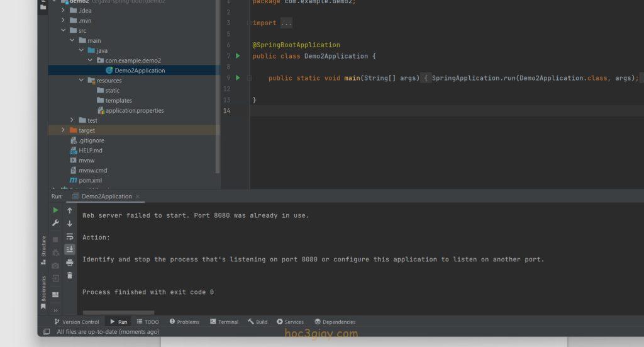Click the horizontal scrollbar in Run console
The image size is (644, 347).
pos(118,312)
